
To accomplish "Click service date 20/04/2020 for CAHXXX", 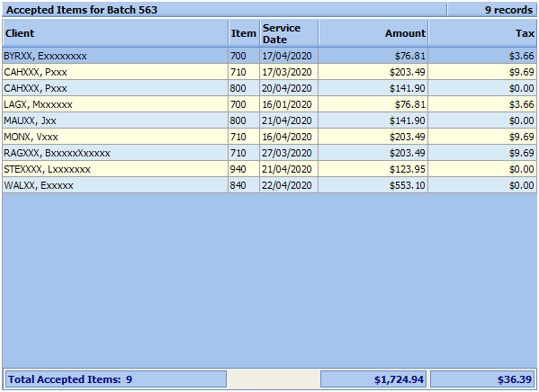I will [289, 88].
